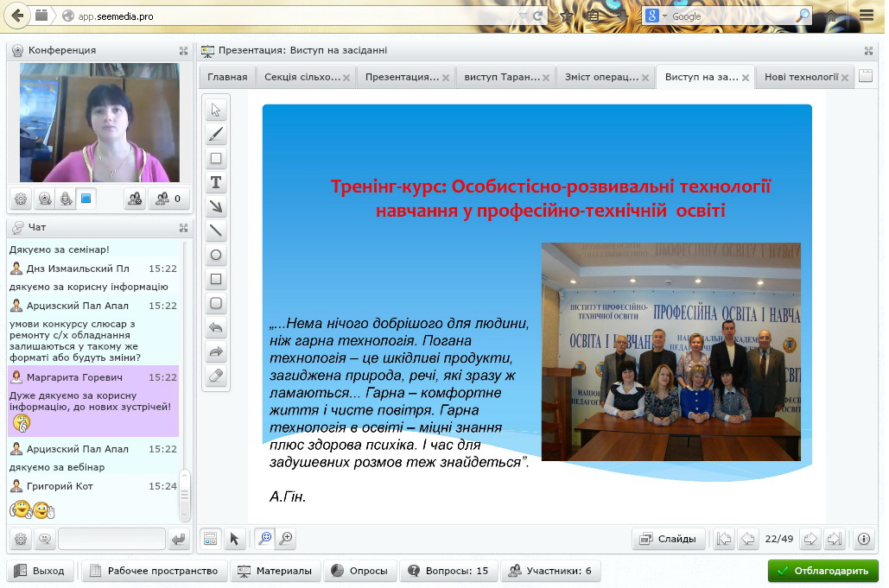Select the pencil drawing tool

coord(216,134)
